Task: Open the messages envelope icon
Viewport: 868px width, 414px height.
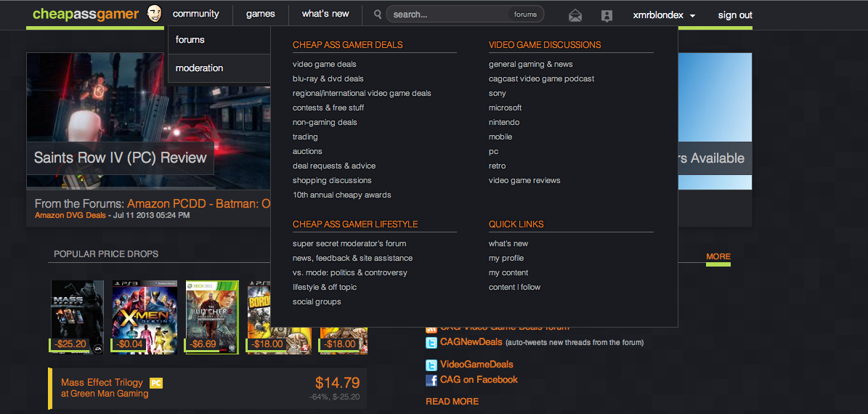Action: pos(575,16)
